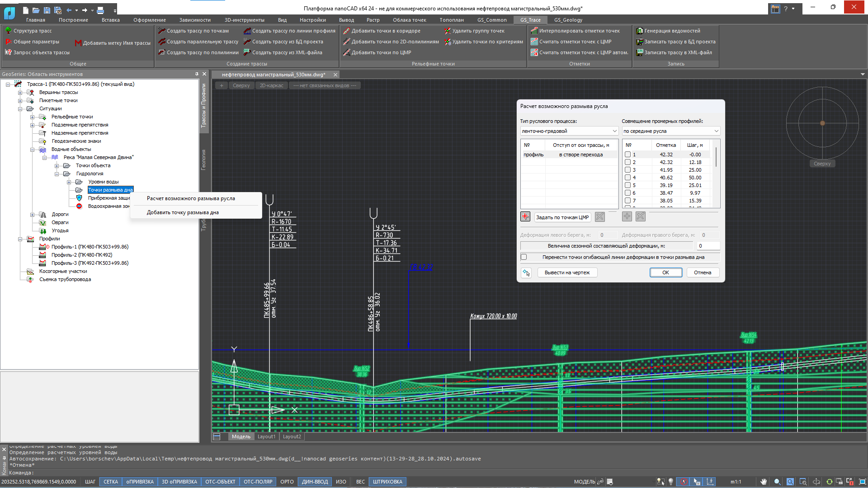This screenshot has width=868, height=488.
Task: Toggle ШТРИХОВКА mode in status bar
Action: (387, 482)
